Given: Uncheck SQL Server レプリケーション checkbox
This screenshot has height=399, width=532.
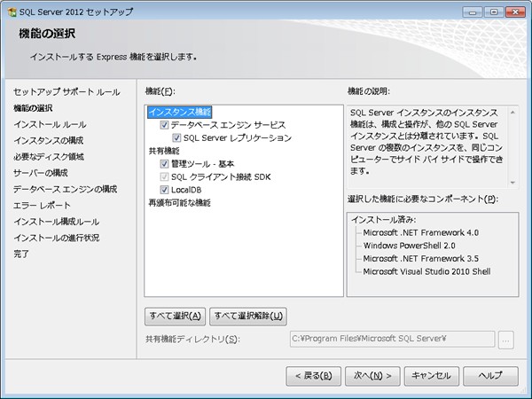Looking at the screenshot, I should [x=176, y=137].
